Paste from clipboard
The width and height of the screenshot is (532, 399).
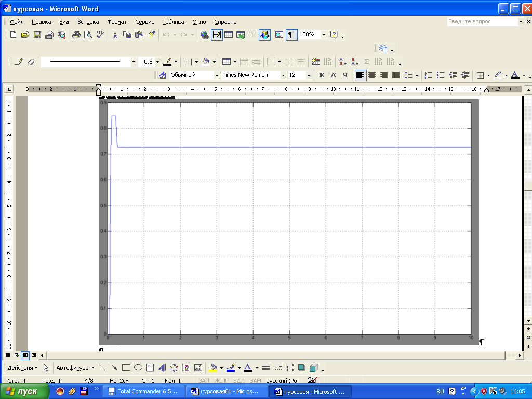(139, 35)
